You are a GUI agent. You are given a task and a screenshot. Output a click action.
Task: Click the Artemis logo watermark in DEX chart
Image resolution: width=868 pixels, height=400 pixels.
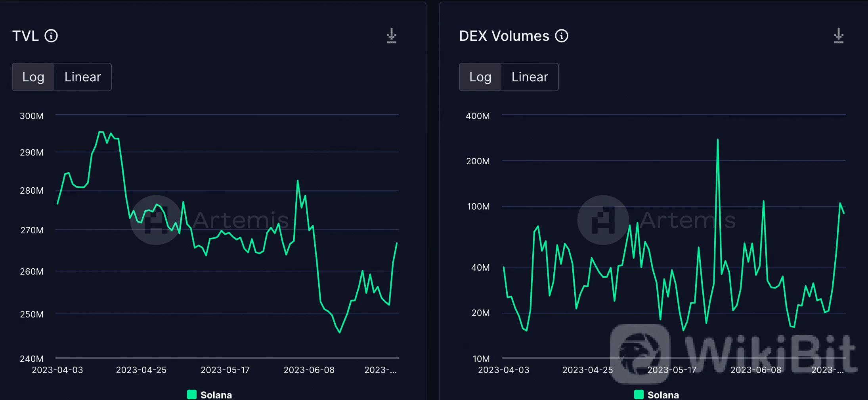[x=603, y=220]
